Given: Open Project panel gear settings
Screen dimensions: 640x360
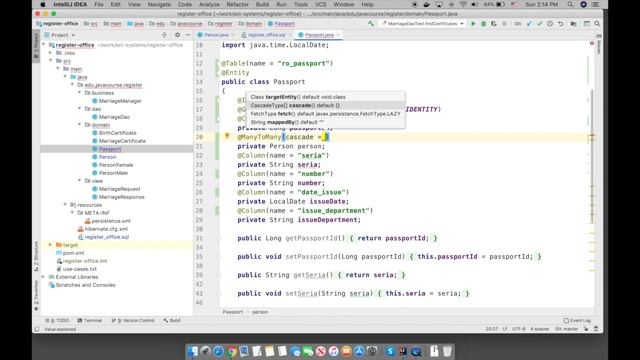Looking at the screenshot, I should [177, 35].
